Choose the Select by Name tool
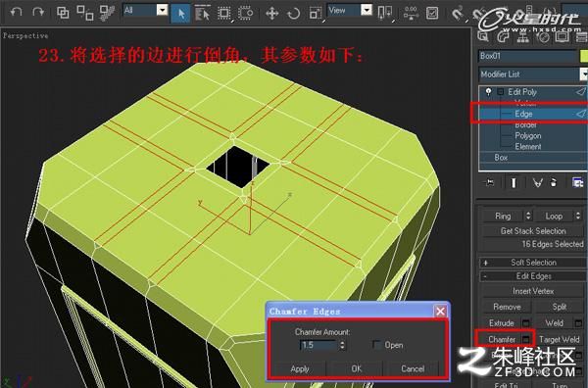 click(x=203, y=14)
